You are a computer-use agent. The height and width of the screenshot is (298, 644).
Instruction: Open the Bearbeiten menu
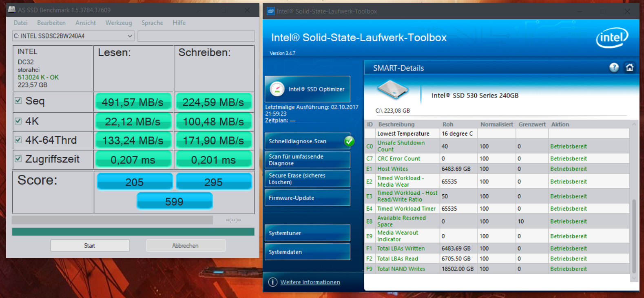[x=51, y=23]
